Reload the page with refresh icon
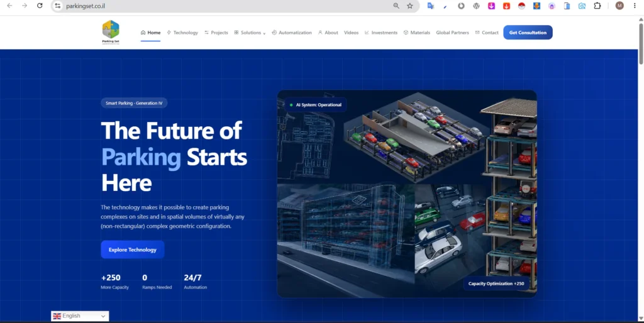The image size is (644, 323). pos(40,6)
